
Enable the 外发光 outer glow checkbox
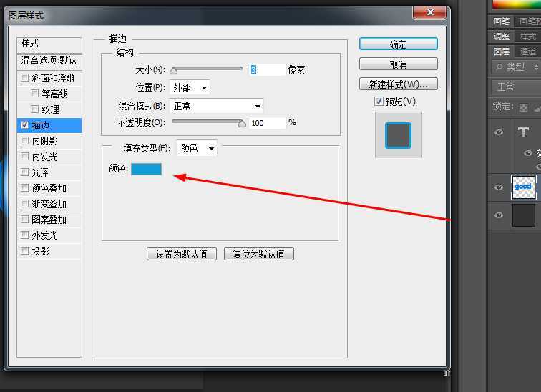pos(24,235)
